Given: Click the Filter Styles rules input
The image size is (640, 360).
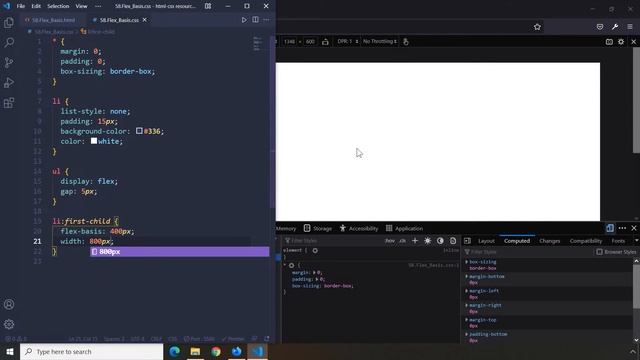Looking at the screenshot, I should pos(333,241).
